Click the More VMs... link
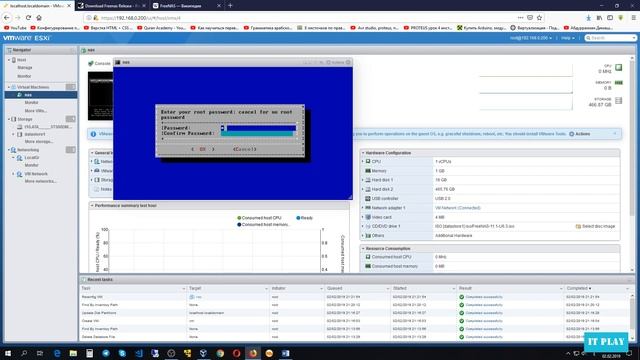Image resolution: width=640 pixels, height=360 pixels. (x=36, y=111)
